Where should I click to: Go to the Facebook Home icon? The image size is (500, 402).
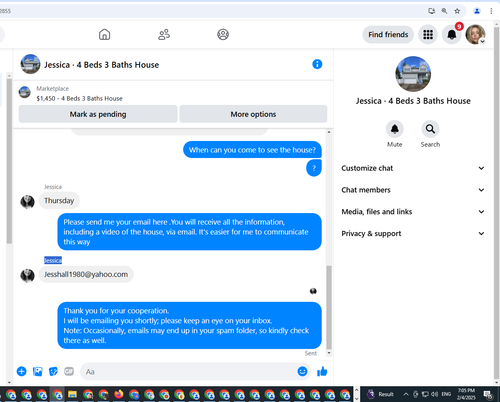coord(104,34)
